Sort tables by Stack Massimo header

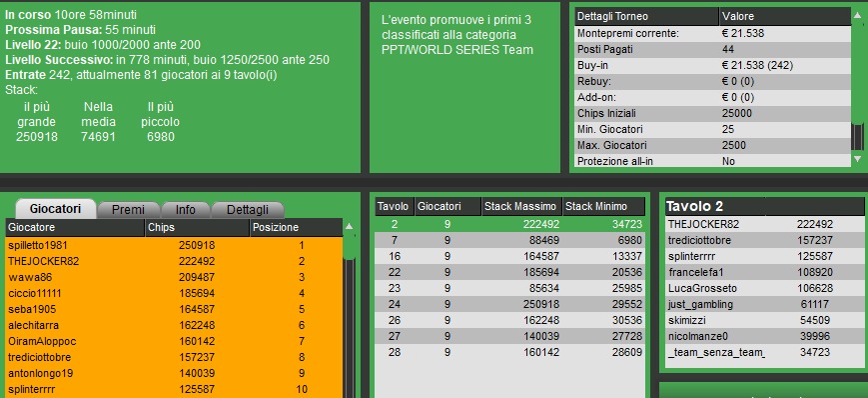[522, 206]
